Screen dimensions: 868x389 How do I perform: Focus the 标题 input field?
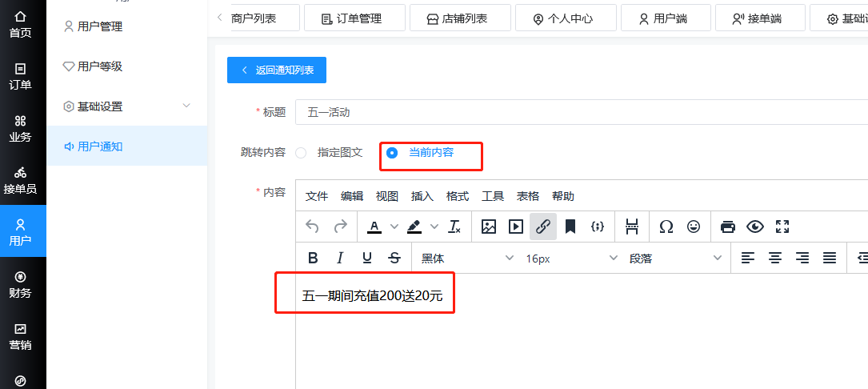tap(582, 113)
